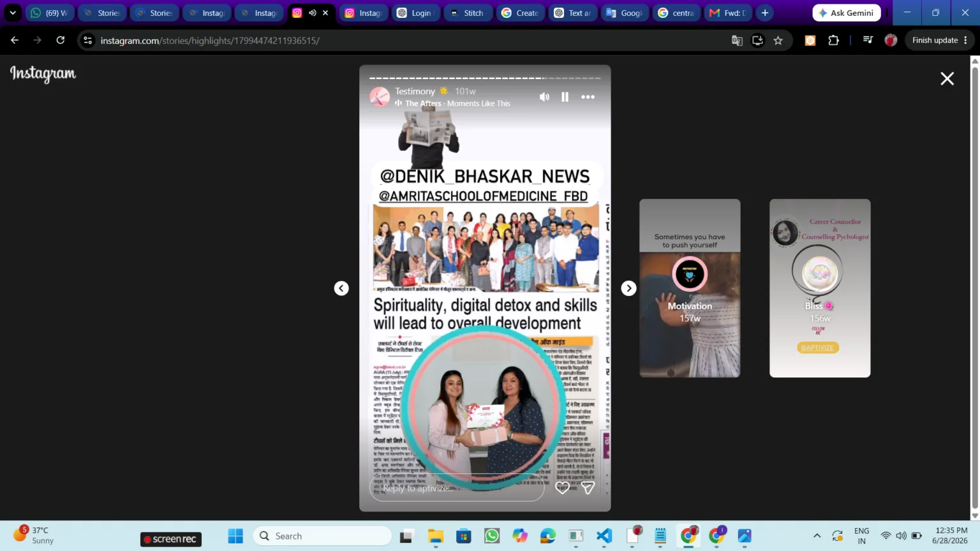Screen dimensions: 980x551
Task: Open the orange extension icon
Action: pos(810,40)
